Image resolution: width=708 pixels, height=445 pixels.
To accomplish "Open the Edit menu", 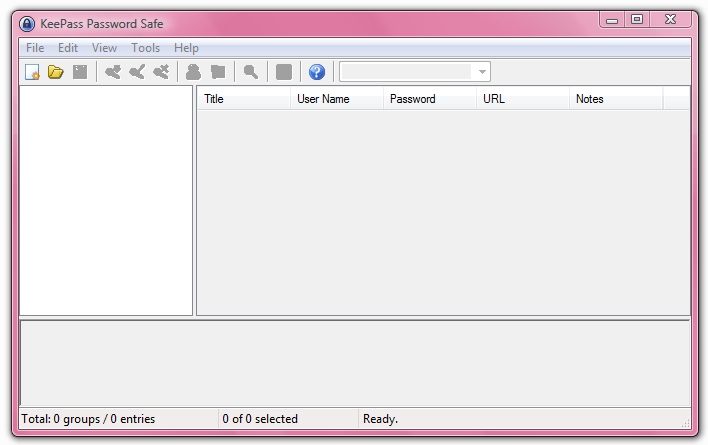I will click(x=68, y=48).
